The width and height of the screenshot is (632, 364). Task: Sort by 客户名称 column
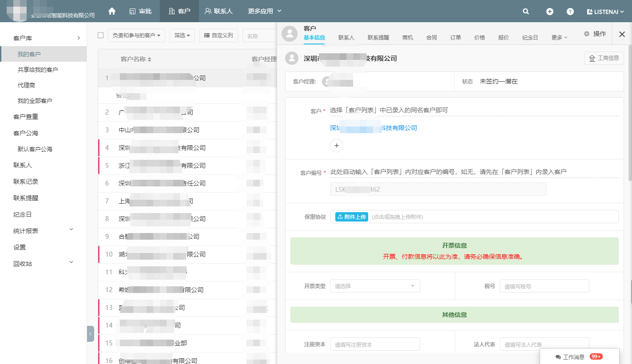pyautogui.click(x=136, y=59)
